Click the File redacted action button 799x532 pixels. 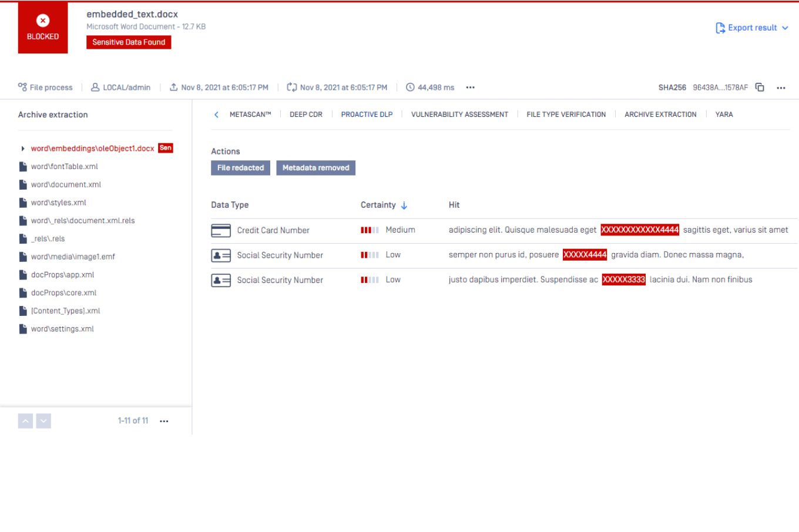point(240,168)
